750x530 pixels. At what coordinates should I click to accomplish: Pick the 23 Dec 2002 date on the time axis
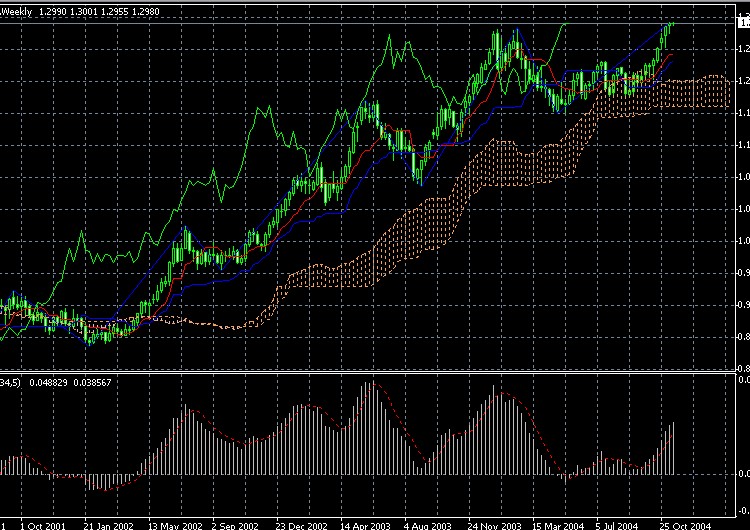[302, 524]
